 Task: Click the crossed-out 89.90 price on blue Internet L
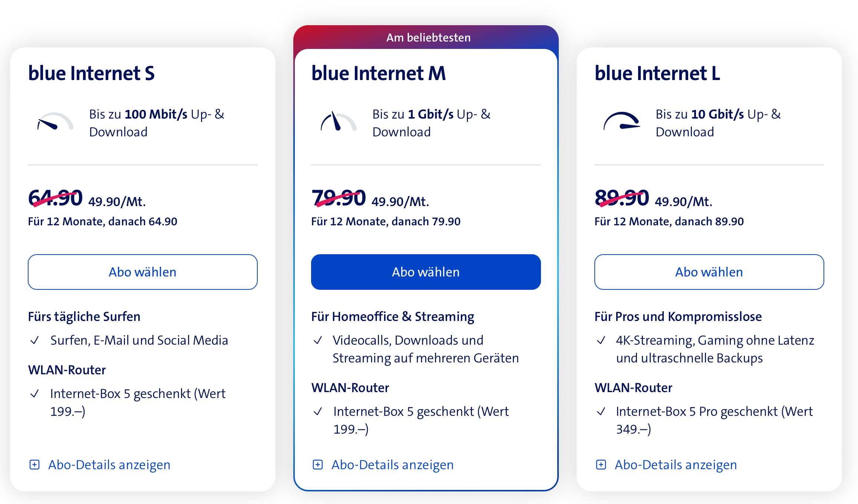coord(623,198)
